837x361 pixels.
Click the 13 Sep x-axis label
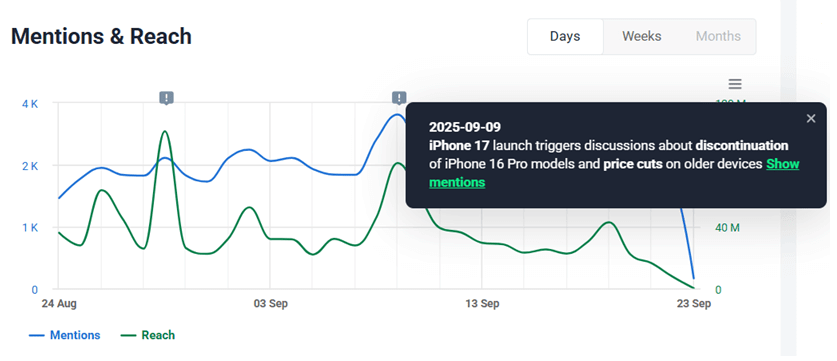[x=482, y=304]
